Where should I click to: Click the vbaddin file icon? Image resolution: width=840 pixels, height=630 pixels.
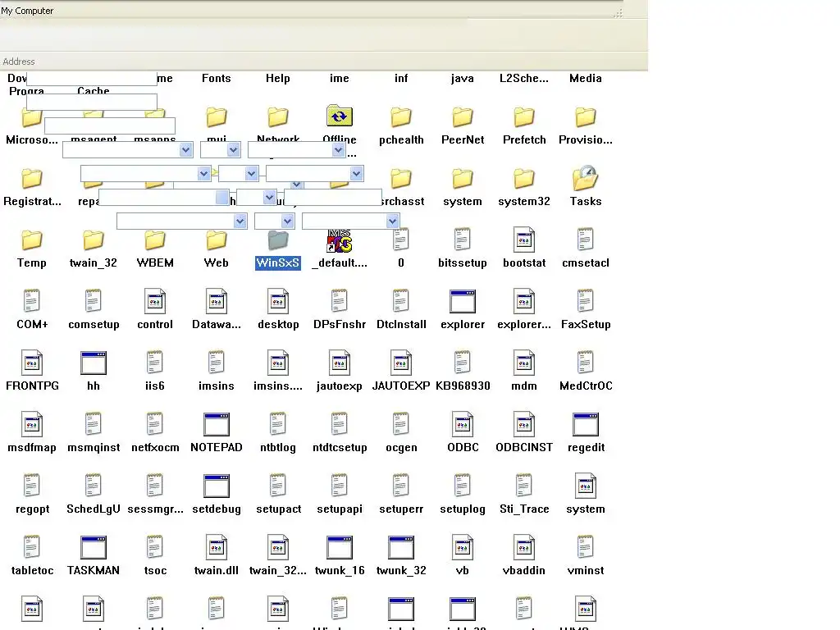click(524, 547)
